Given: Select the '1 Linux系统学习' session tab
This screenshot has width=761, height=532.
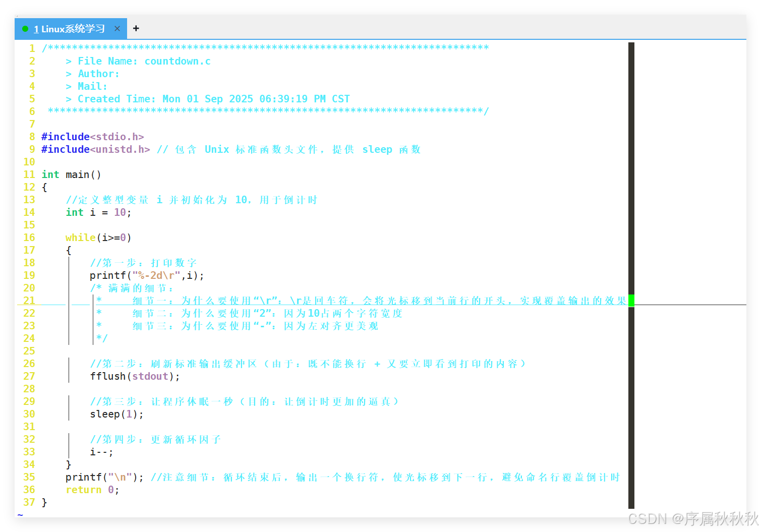Looking at the screenshot, I should click(x=70, y=29).
